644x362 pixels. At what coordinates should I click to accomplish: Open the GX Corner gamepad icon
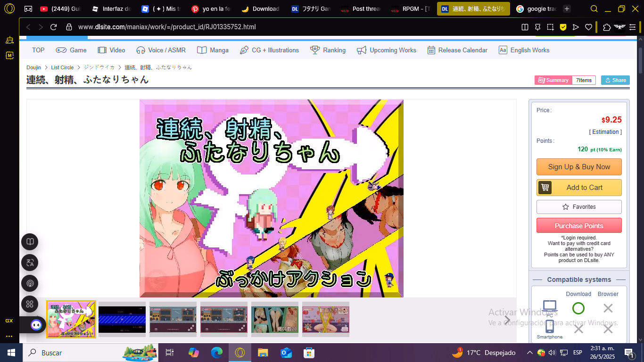tap(28, 8)
